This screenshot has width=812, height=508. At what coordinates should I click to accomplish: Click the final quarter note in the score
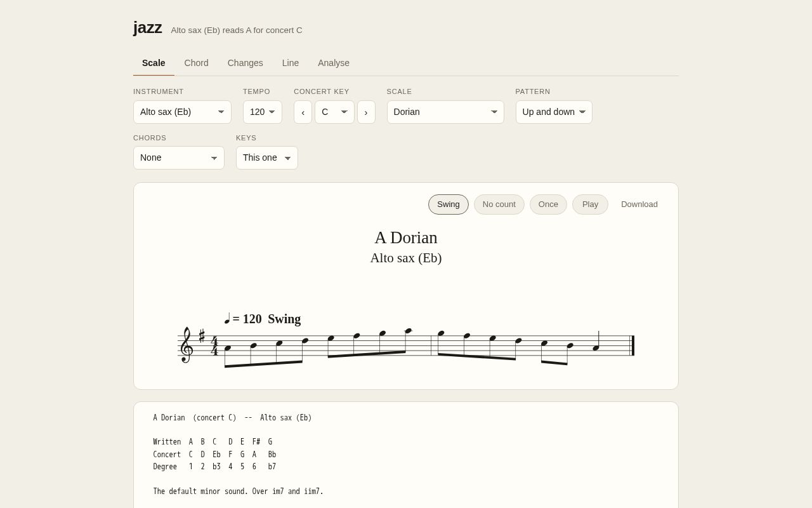pyautogui.click(x=596, y=342)
